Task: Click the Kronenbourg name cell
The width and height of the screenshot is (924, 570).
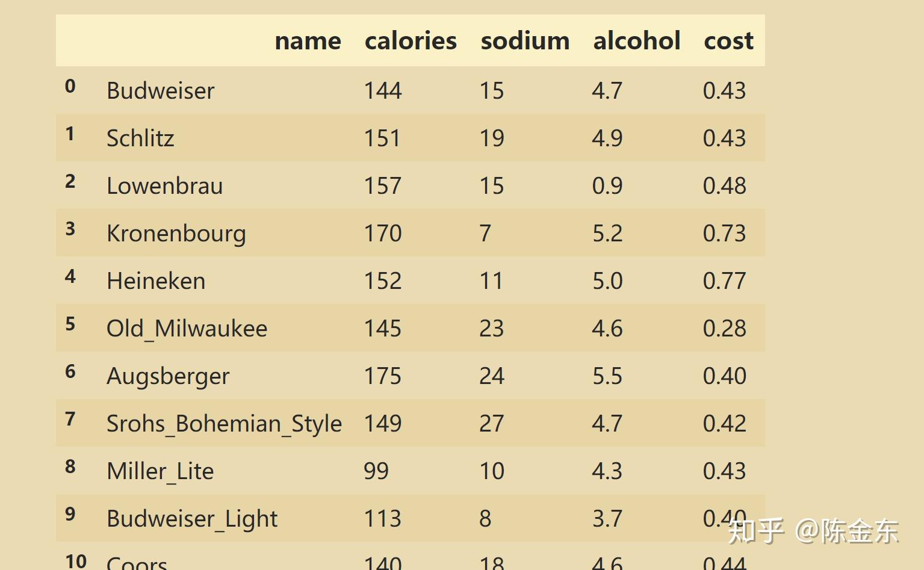Action: tap(176, 234)
